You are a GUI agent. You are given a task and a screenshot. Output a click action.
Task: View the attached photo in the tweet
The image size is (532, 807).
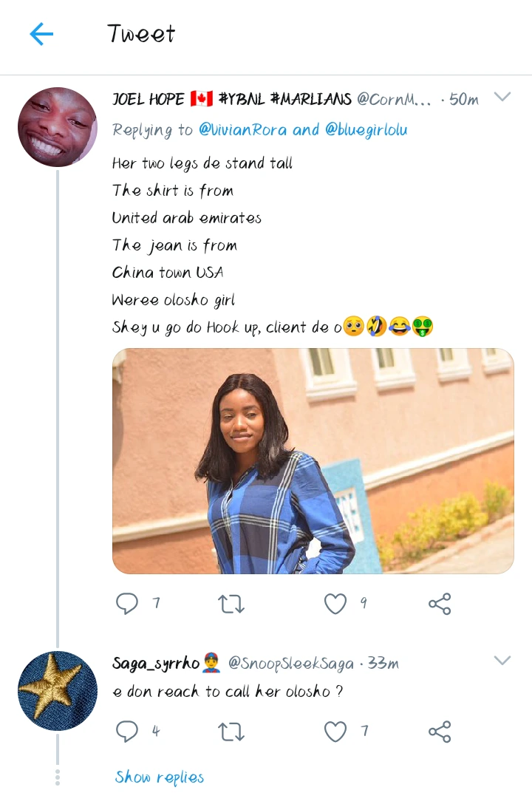(x=313, y=461)
